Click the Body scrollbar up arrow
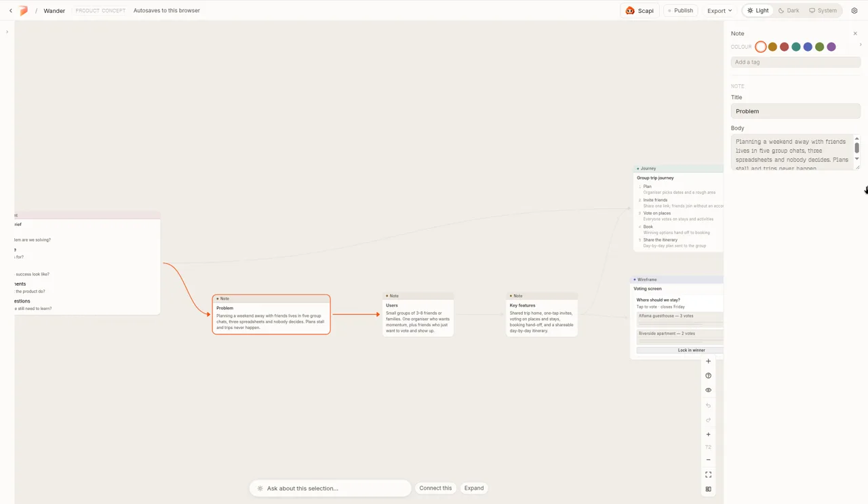 (x=857, y=138)
